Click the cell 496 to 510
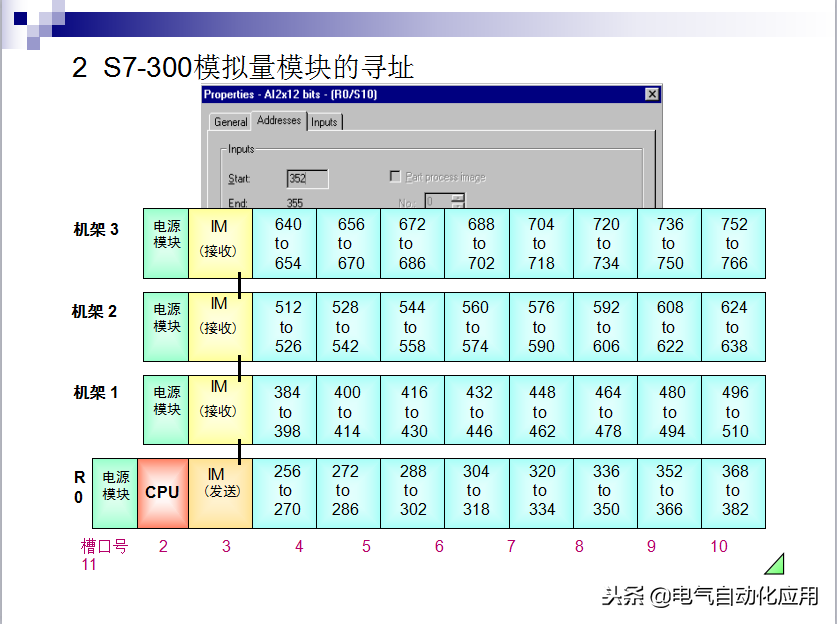The height and width of the screenshot is (624, 837). 734,410
